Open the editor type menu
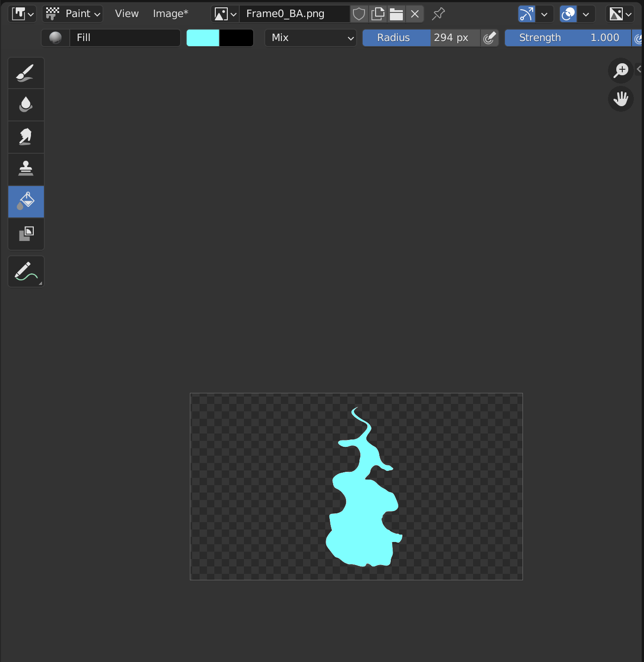The image size is (644, 662). [x=23, y=14]
